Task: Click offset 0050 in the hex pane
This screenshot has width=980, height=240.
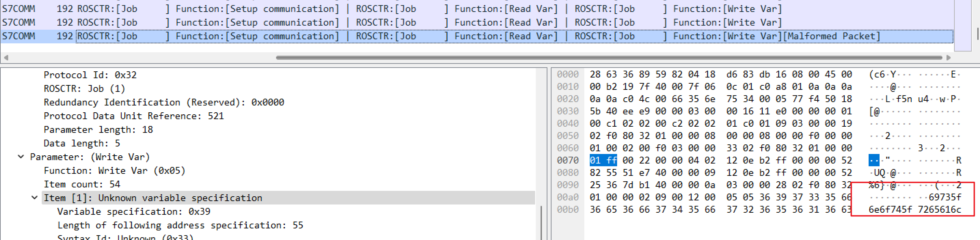Action: pyautogui.click(x=568, y=136)
